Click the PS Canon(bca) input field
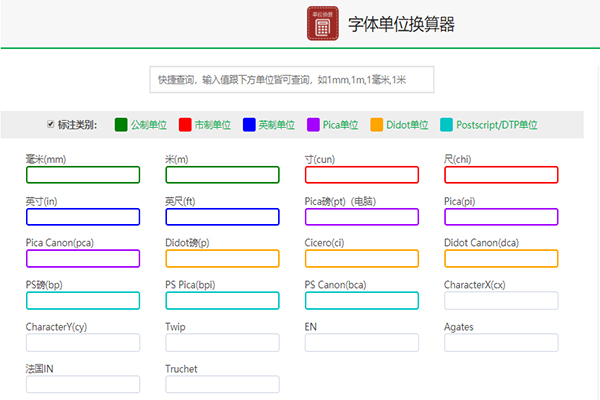 click(x=362, y=300)
